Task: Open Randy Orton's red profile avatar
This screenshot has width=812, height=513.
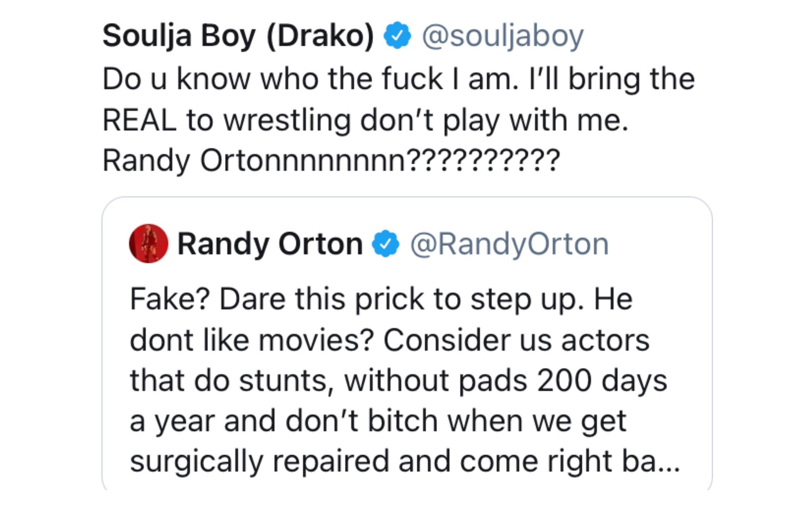Action: pyautogui.click(x=149, y=243)
